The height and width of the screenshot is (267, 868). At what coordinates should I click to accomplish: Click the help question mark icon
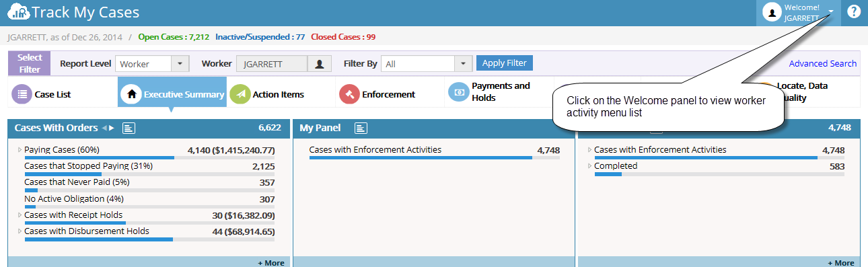(854, 11)
